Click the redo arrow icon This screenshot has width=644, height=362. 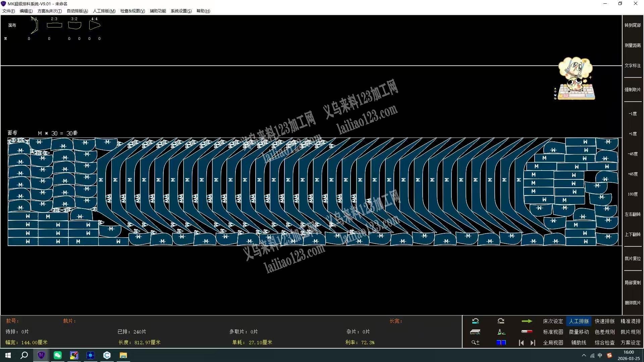tap(501, 321)
